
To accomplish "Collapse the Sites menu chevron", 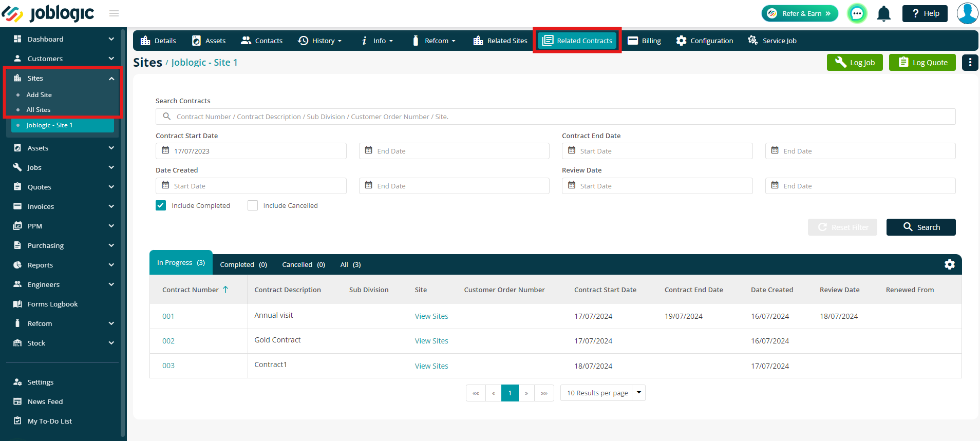I will click(x=111, y=79).
